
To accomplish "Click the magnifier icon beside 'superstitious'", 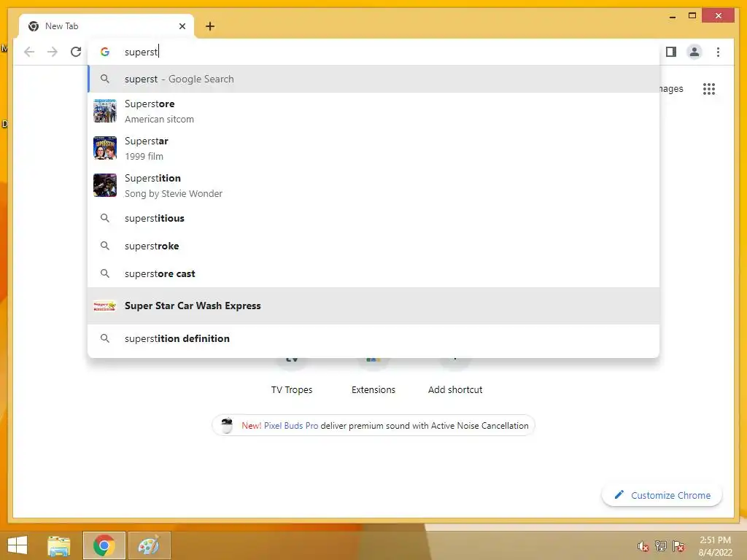I will [105, 218].
